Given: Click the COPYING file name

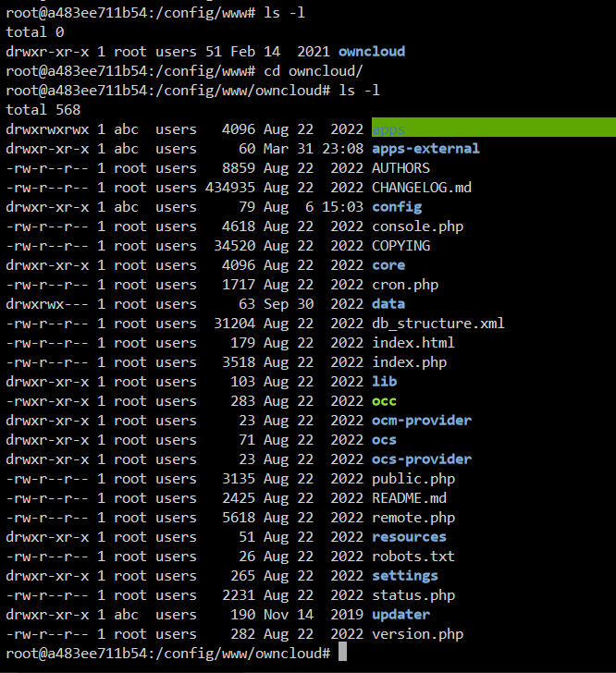Looking at the screenshot, I should click(400, 246).
